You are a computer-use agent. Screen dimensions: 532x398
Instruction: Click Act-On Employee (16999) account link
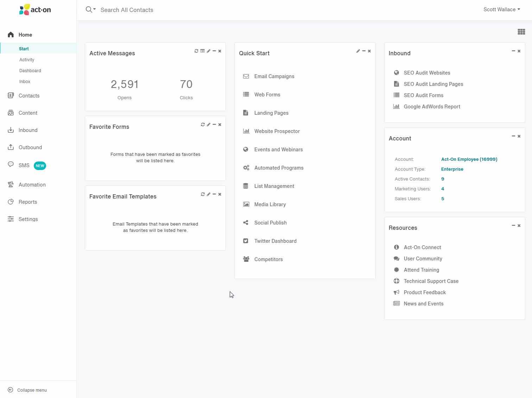tap(469, 159)
